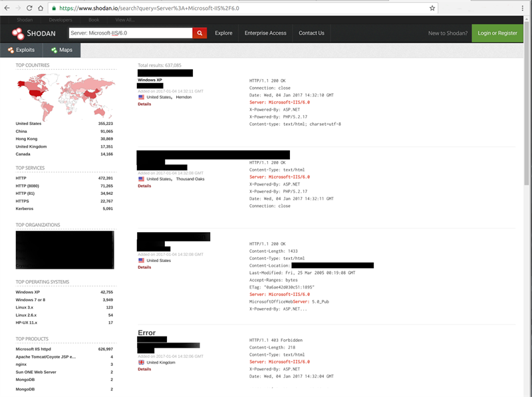Click the Shodan logo
Screen dimensions: 532x397
click(32, 33)
